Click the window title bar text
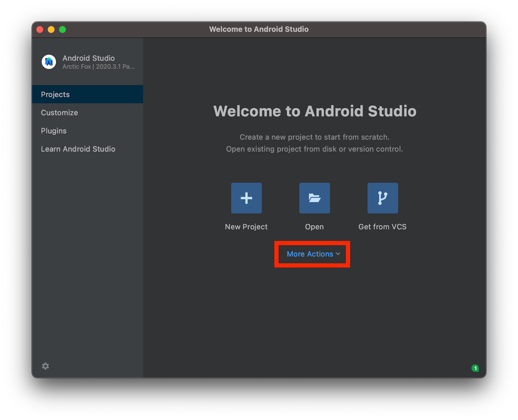518x420 pixels. click(259, 29)
